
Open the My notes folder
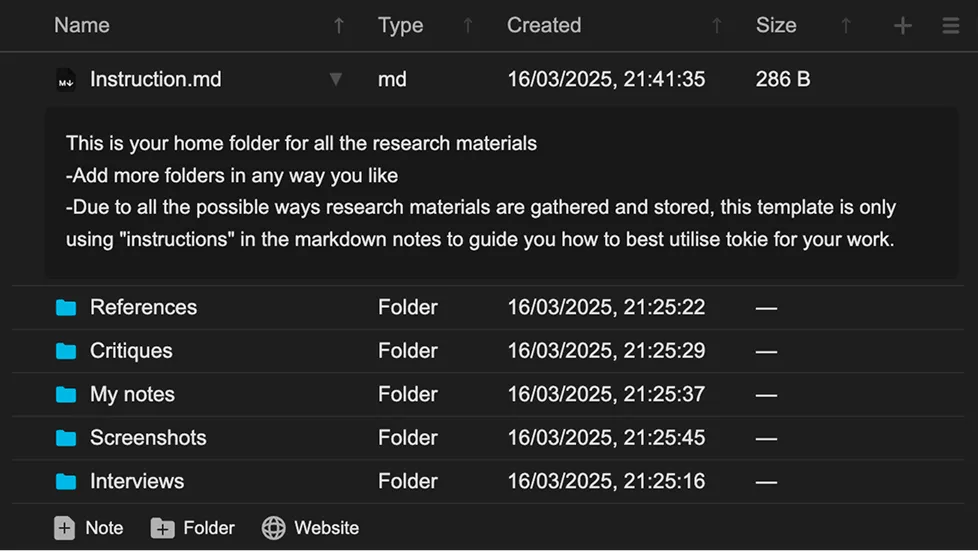(132, 394)
